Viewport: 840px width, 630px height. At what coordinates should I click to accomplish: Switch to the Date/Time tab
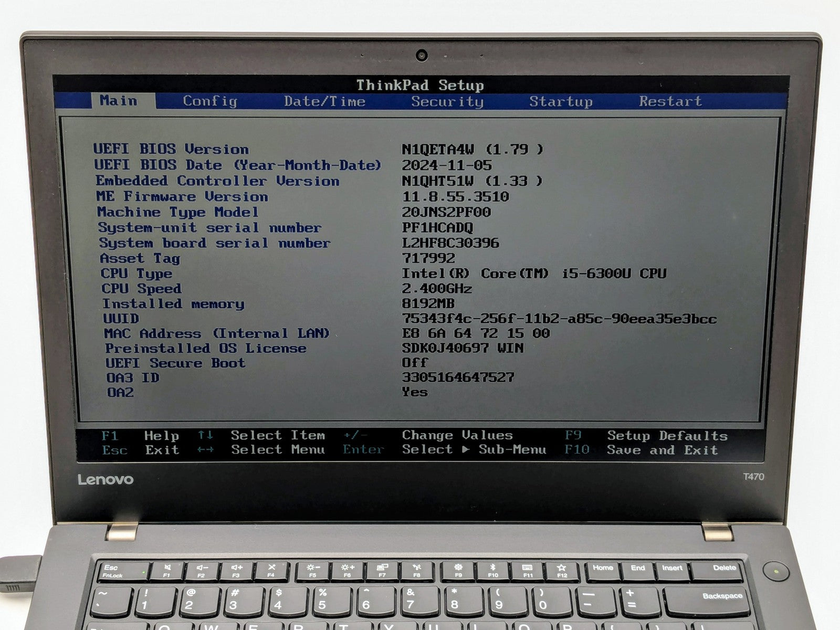point(324,101)
